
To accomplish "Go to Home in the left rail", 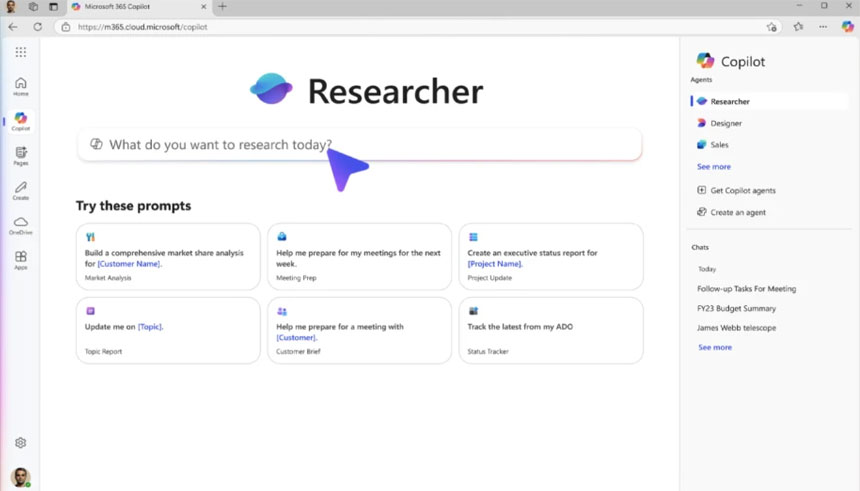I will pyautogui.click(x=21, y=87).
